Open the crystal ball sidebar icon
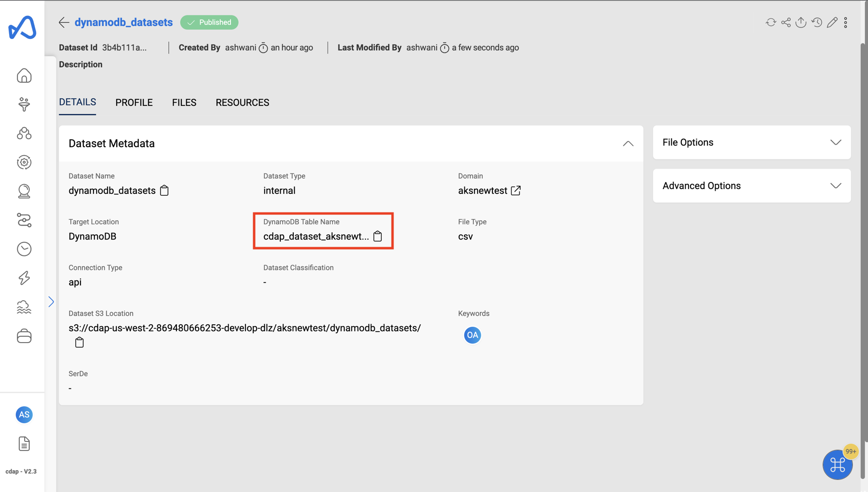Screen dimensions: 868x492 (24, 191)
